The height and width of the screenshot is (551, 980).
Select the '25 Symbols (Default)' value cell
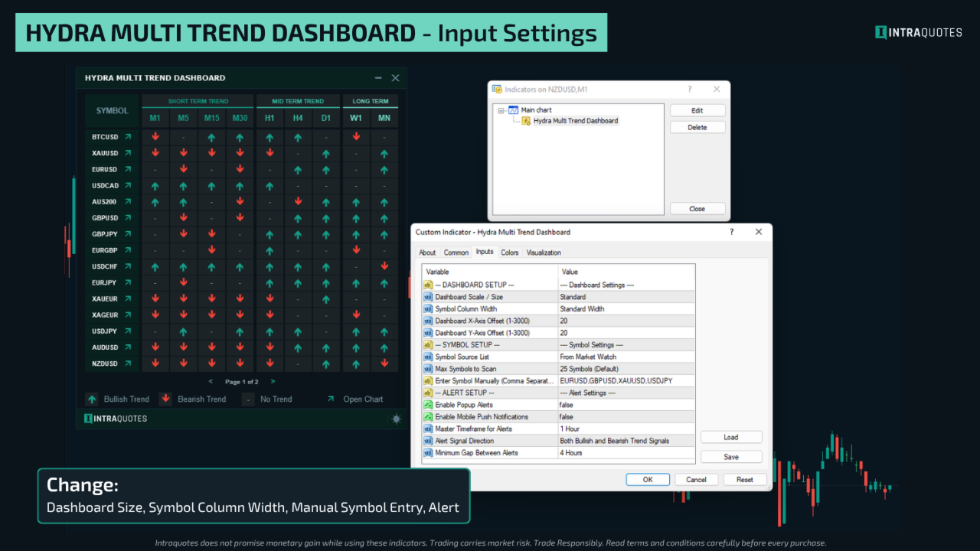tap(626, 369)
